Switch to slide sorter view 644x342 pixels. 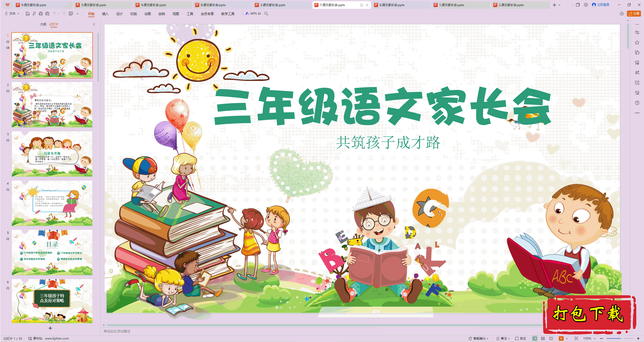[543, 338]
